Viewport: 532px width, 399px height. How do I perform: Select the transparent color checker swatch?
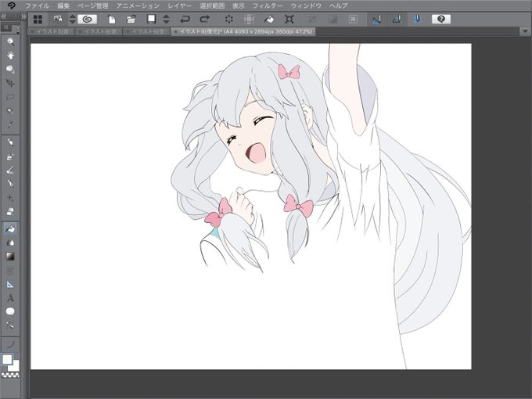click(x=10, y=376)
